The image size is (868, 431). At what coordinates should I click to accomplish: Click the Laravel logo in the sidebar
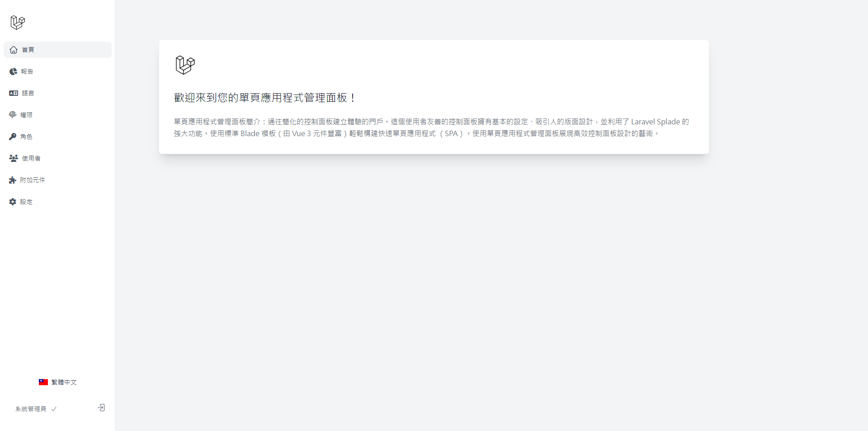tap(17, 22)
